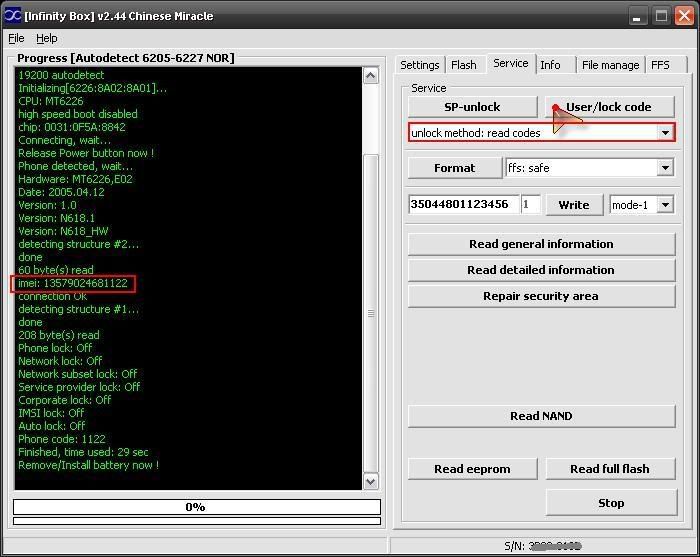The width and height of the screenshot is (700, 557).
Task: Click the SP-unlock button
Action: pyautogui.click(x=472, y=107)
